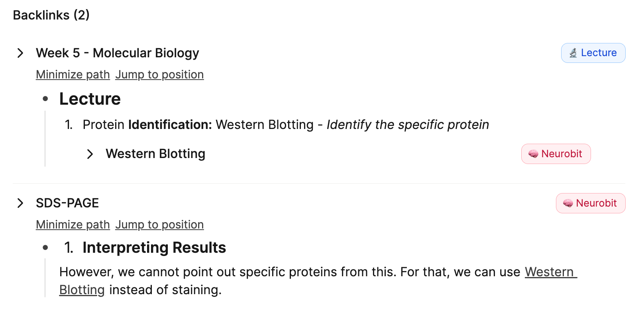Open Neurobit tag beside Western Blotting item
The image size is (644, 328).
[x=556, y=154]
